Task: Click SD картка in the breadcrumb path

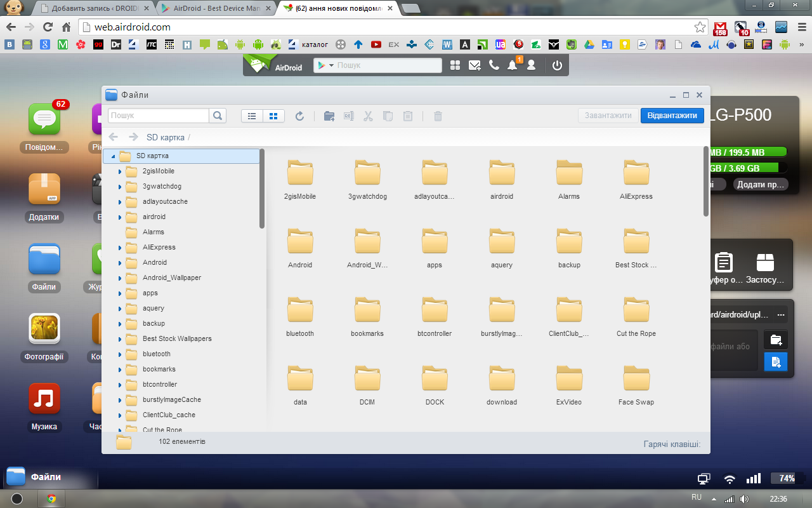Action: (x=166, y=137)
